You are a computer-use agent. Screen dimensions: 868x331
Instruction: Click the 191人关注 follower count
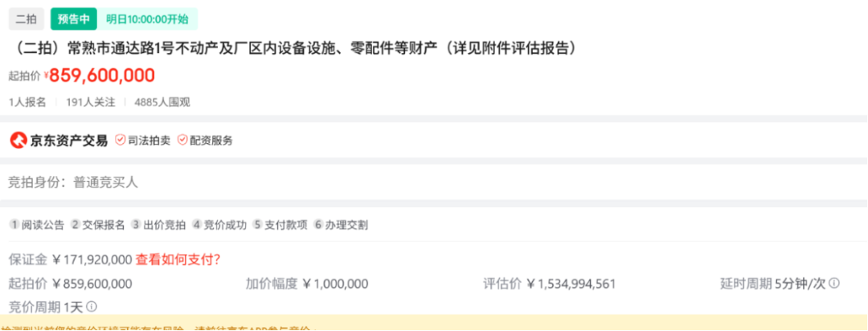90,102
